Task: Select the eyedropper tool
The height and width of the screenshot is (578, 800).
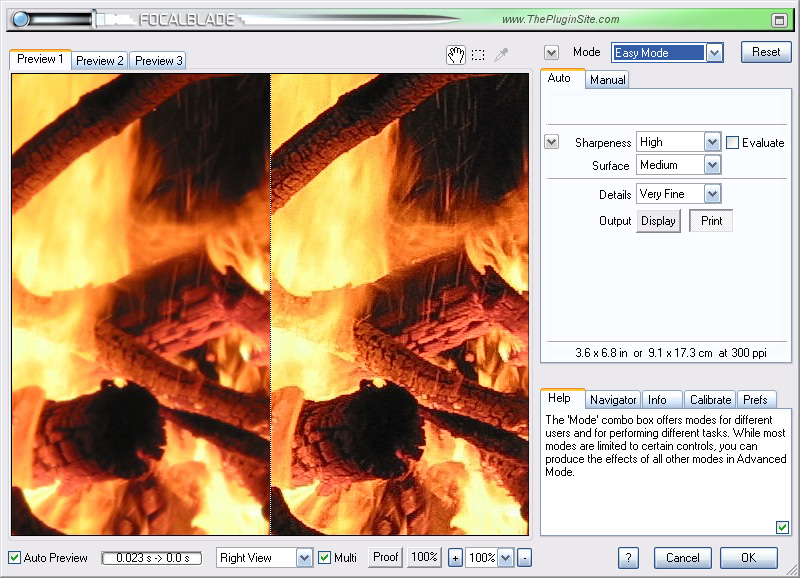Action: click(501, 55)
